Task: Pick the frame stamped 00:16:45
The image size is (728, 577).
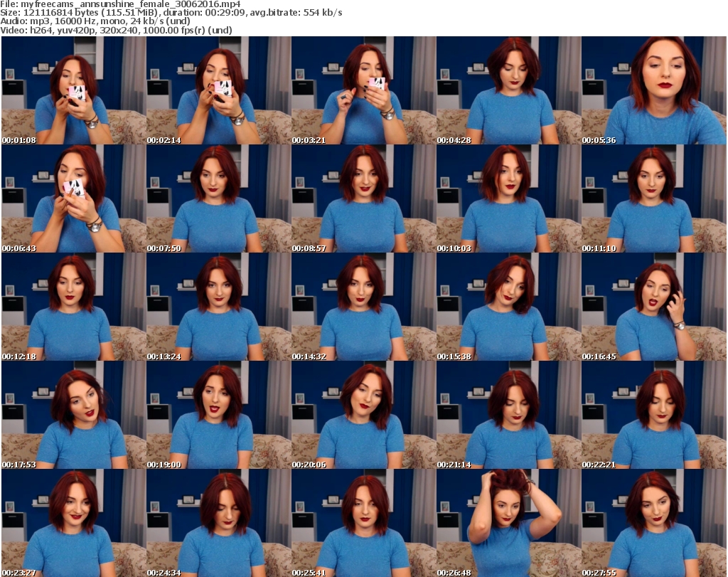Action: tap(654, 307)
